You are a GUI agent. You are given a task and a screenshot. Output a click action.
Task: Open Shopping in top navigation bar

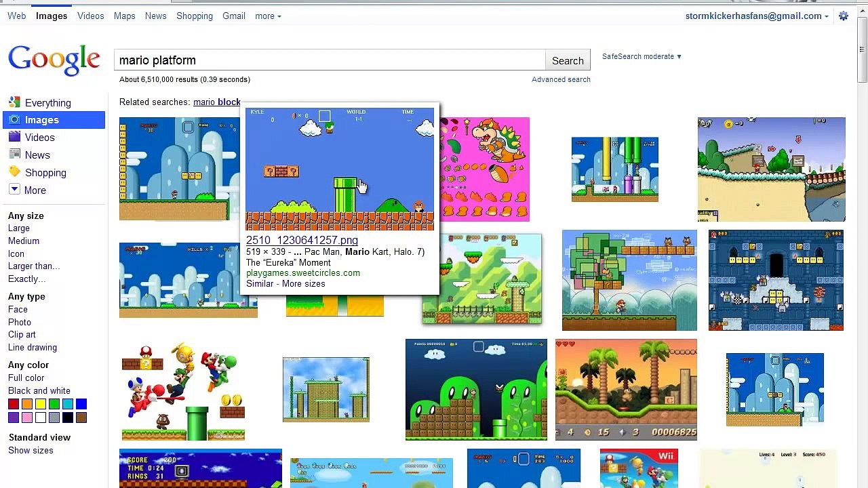[x=195, y=16]
